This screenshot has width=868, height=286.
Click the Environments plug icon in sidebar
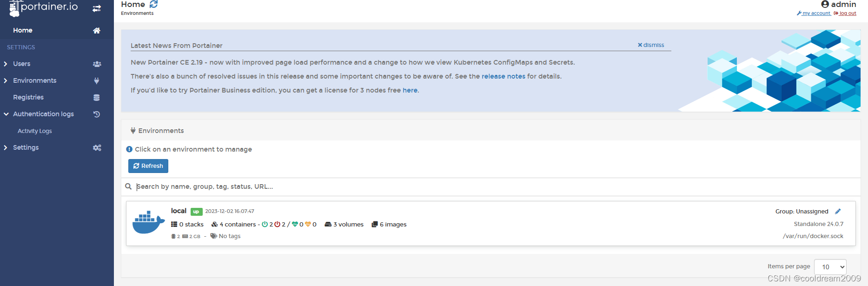tap(97, 81)
